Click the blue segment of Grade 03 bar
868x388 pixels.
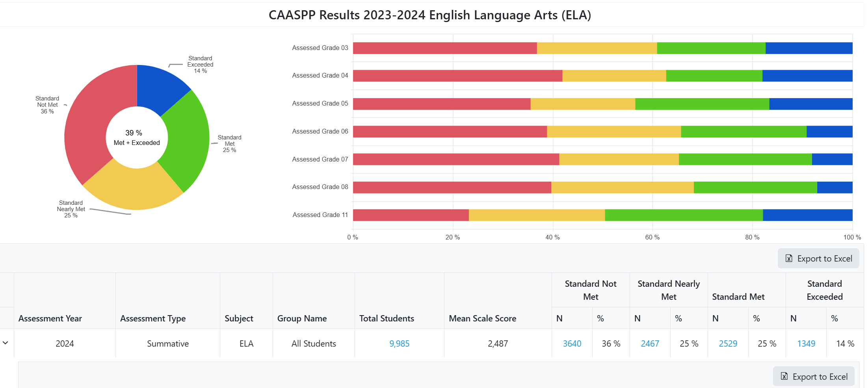point(809,48)
